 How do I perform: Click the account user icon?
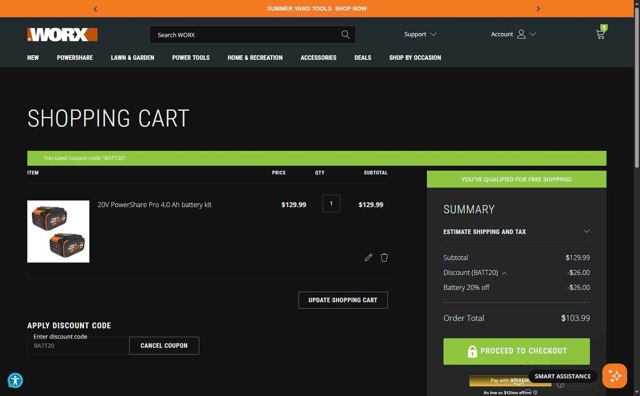521,34
